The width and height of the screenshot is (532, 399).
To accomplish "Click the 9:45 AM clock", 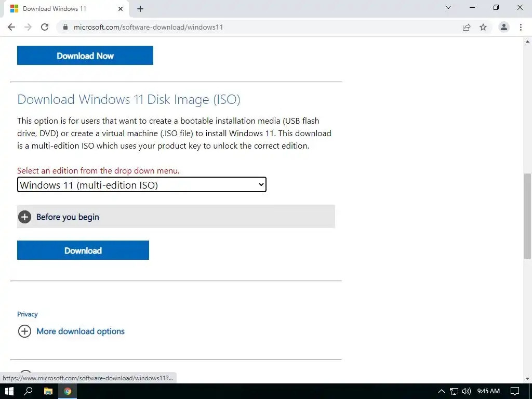I will coord(488,391).
